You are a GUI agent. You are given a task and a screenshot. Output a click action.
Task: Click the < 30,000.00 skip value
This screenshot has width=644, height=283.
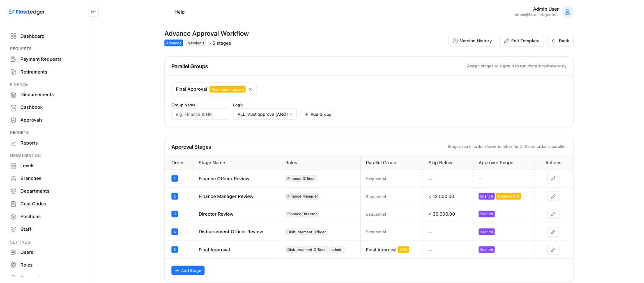[442, 214]
